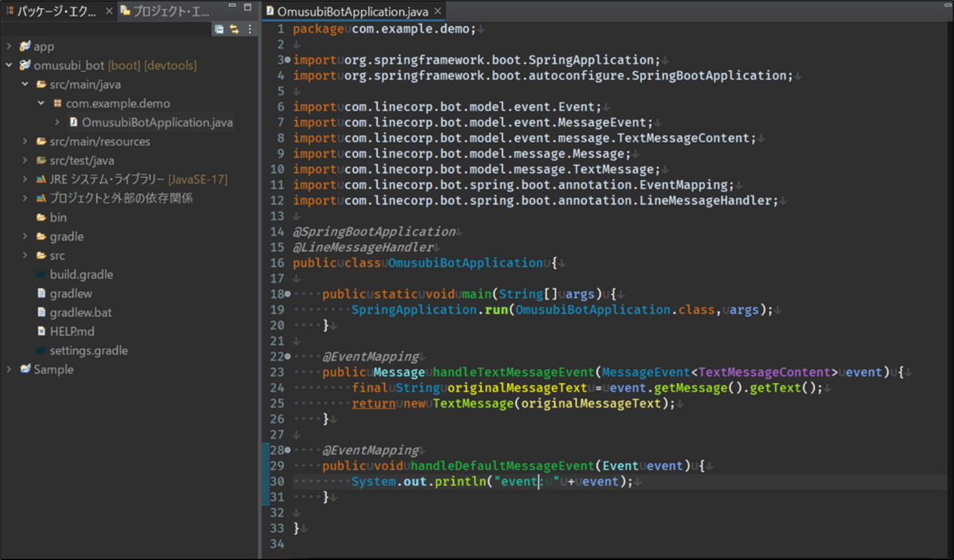Expand the JRE システム・ライブラリー node

25,180
